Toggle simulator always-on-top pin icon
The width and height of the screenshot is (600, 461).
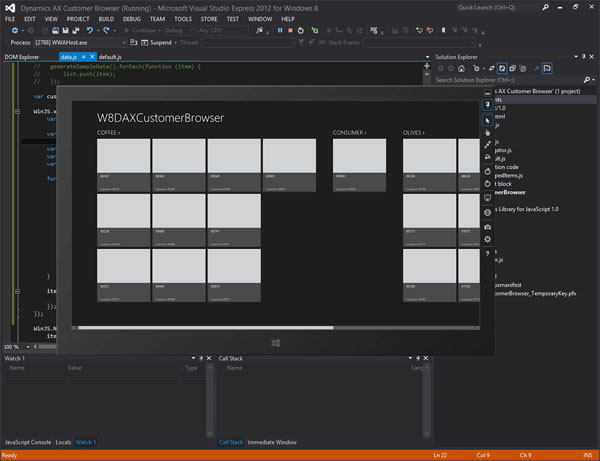point(488,105)
